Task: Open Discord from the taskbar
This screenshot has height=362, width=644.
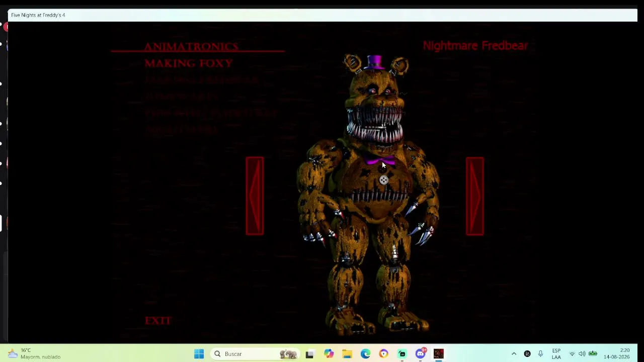Action: tap(421, 354)
